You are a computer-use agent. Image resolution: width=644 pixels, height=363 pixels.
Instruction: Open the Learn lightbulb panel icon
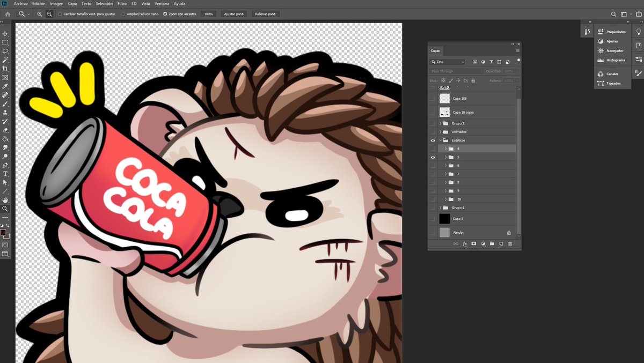639,32
